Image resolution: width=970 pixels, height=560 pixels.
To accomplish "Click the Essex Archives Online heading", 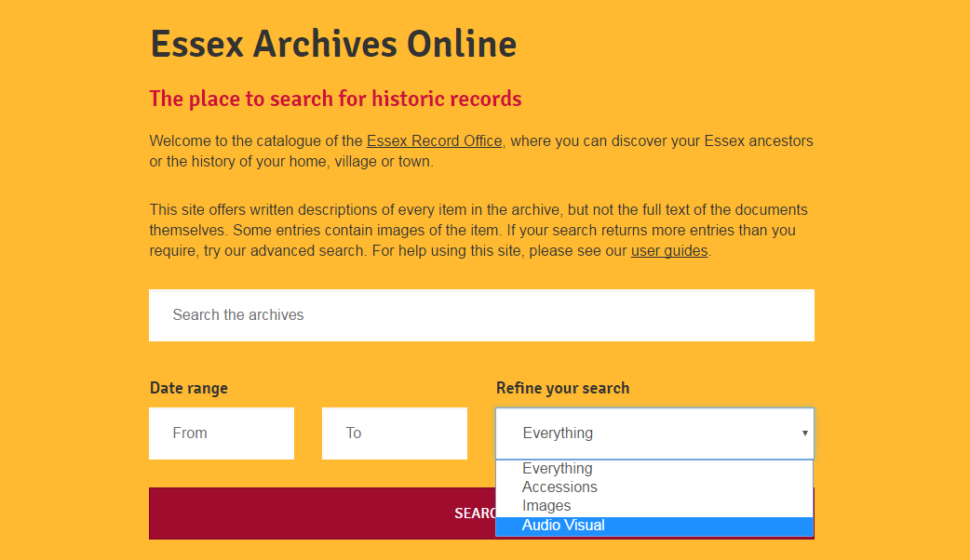I will 333,44.
